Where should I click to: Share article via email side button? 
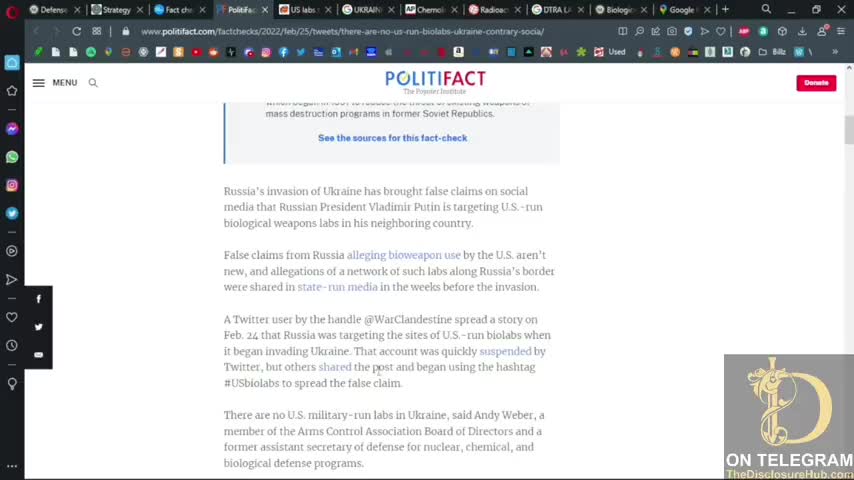[x=39, y=355]
